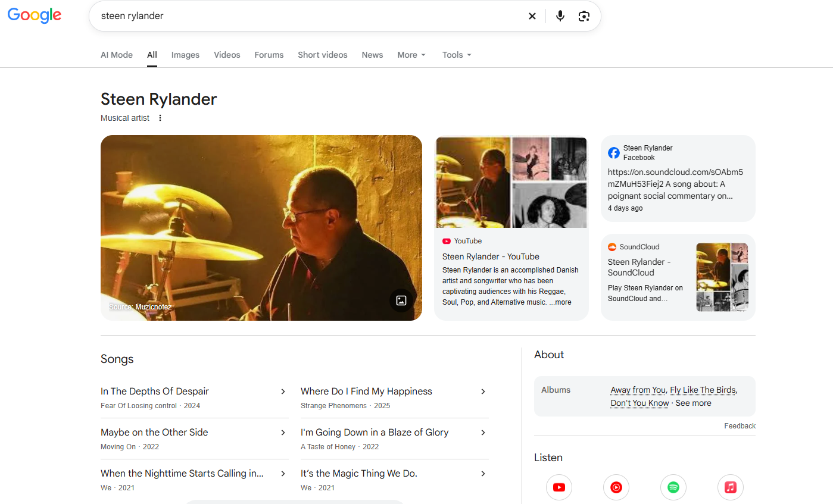This screenshot has height=504, width=833.
Task: Expand I'm Going Down in a Blaze of Glory chevron
Action: (x=483, y=433)
